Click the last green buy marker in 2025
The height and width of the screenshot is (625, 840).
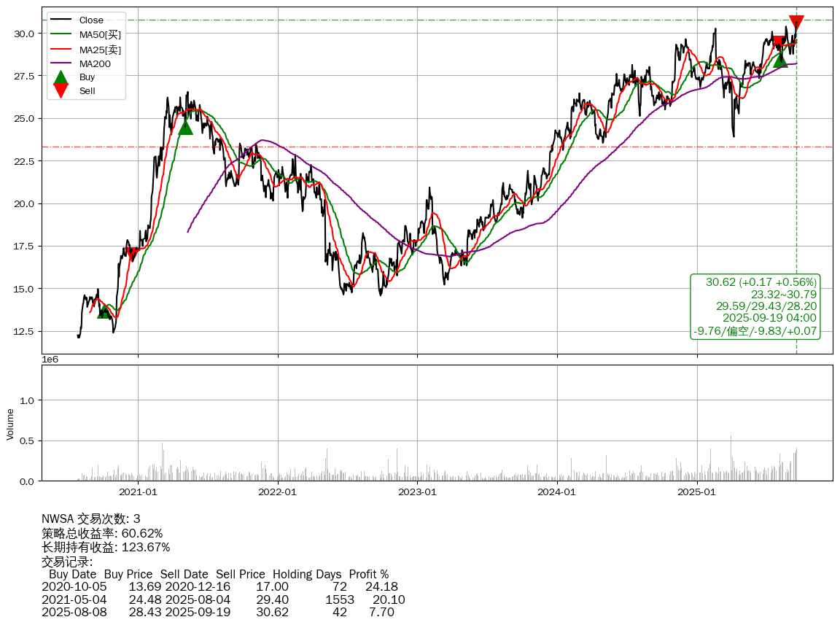pos(780,60)
